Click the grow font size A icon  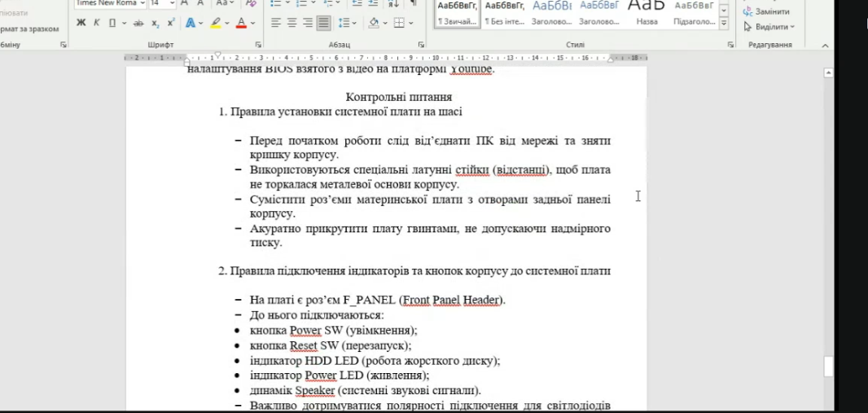[x=184, y=2]
